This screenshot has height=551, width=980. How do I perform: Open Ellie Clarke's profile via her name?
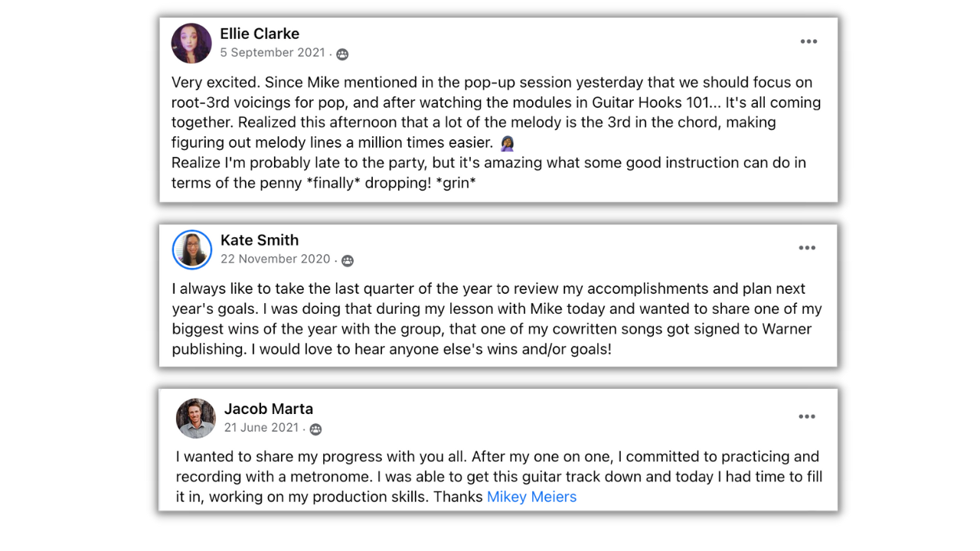pos(260,34)
